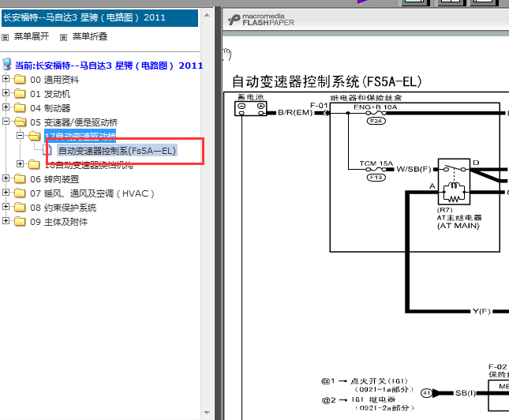The image size is (509, 420).
Task: Click the F13 fuse label in diagram
Action: 376,178
